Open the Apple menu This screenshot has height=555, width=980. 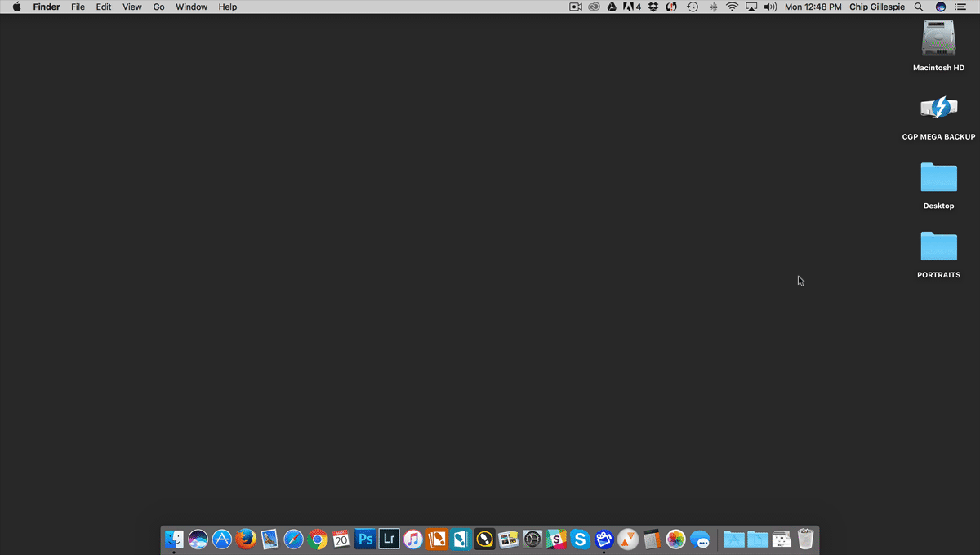coord(16,7)
